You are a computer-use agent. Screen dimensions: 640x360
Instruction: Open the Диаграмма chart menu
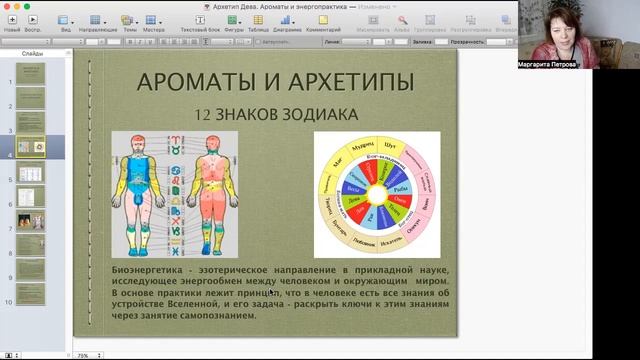287,23
